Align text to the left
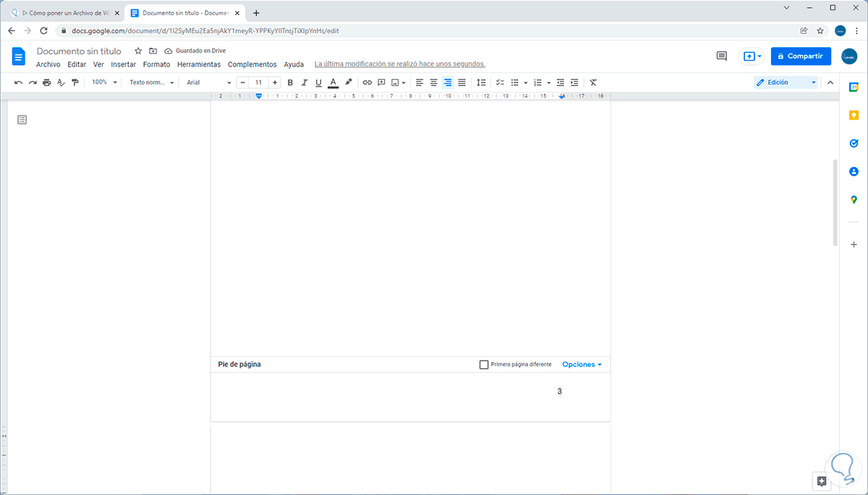This screenshot has width=868, height=495. click(420, 82)
